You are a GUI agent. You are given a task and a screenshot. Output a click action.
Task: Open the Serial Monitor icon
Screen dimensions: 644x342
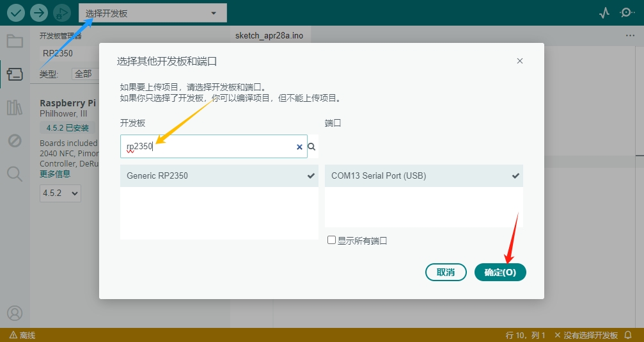coord(626,13)
